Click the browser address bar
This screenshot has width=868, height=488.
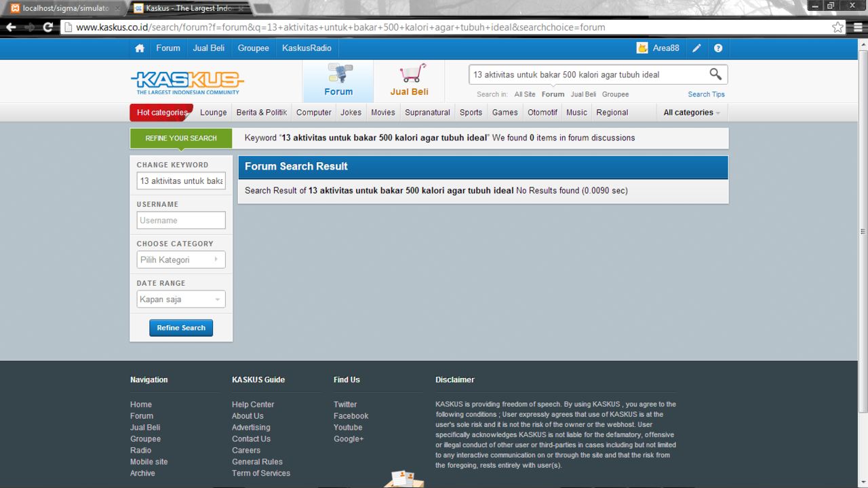pyautogui.click(x=448, y=27)
